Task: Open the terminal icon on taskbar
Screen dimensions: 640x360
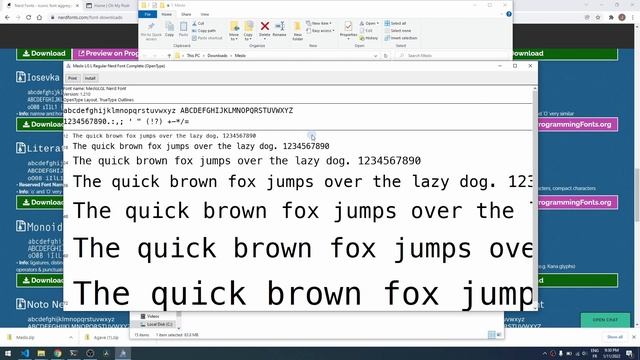Action: coord(73,353)
